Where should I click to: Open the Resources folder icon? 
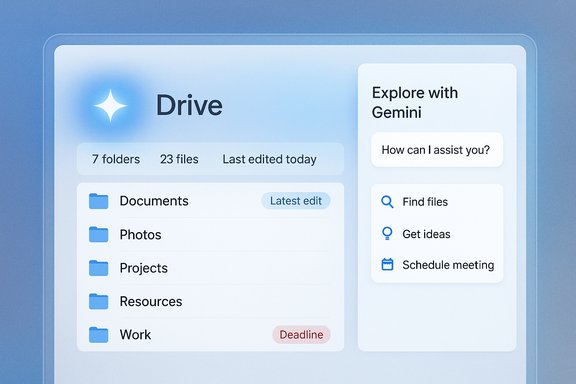click(x=98, y=301)
